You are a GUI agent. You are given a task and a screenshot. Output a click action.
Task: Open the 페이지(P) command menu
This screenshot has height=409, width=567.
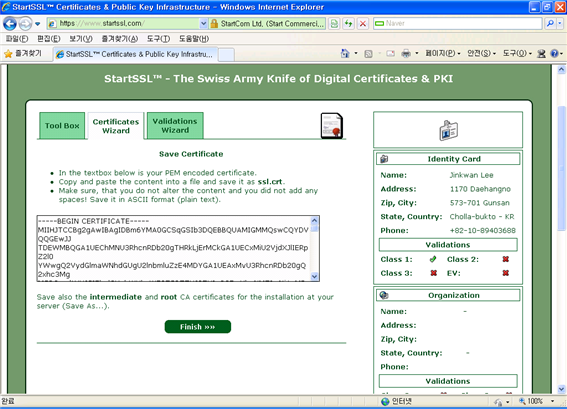tap(443, 54)
